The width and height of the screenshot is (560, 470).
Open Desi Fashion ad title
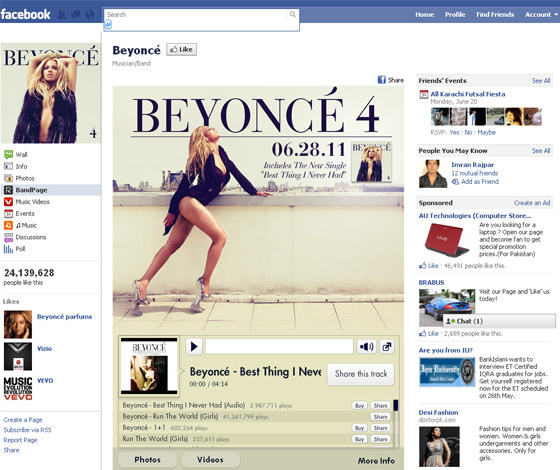pyautogui.click(x=438, y=412)
